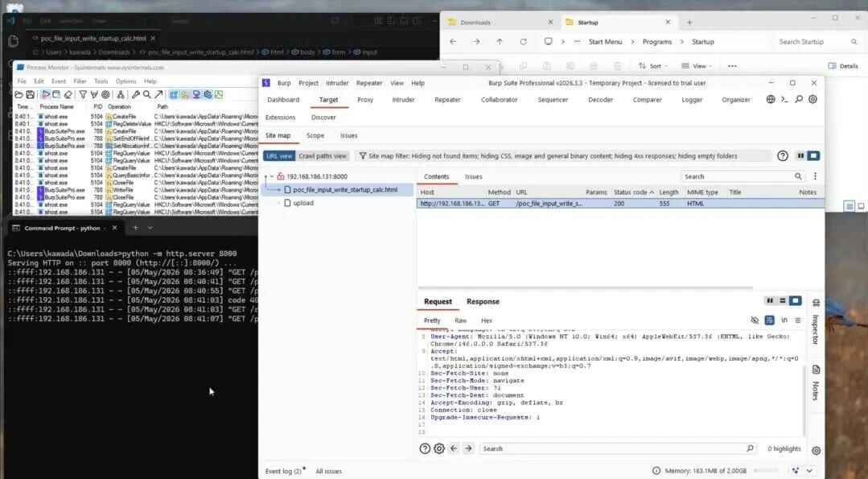This screenshot has height=479, width=868.
Task: Open Burp Suite settings gear in top bar
Action: pyautogui.click(x=812, y=99)
